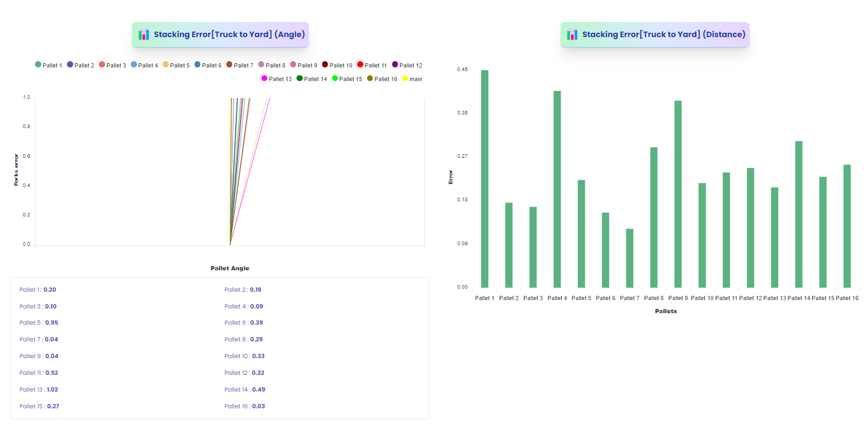Click the Pallet 12 bar in Distance chart
This screenshot has height=424, width=868.
pyautogui.click(x=750, y=228)
